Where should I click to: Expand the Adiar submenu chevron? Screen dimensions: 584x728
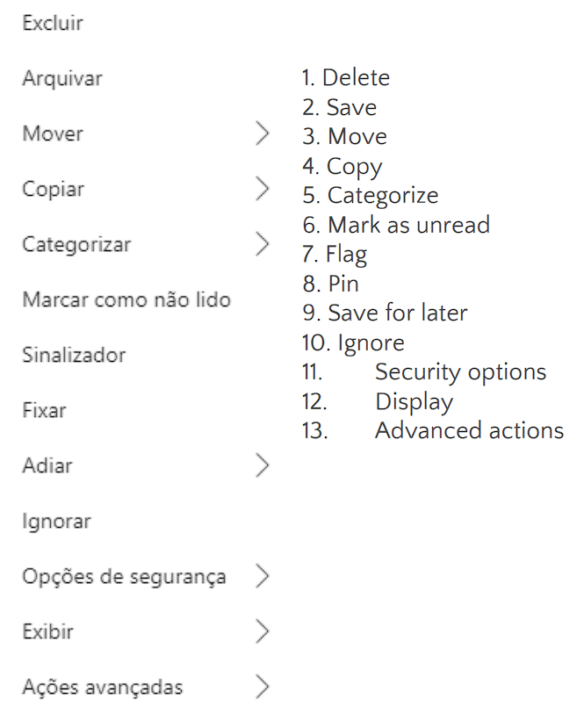pos(263,465)
